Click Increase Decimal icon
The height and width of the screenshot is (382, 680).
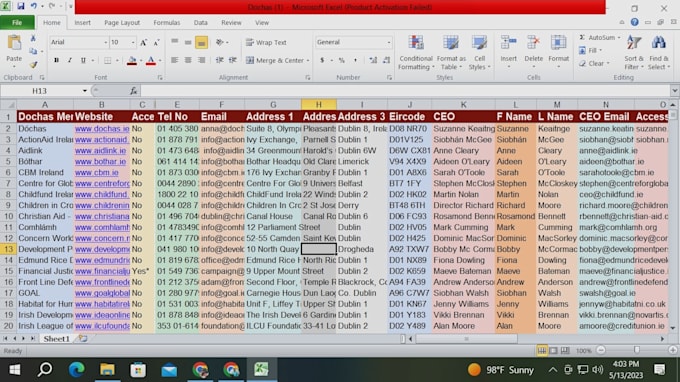[x=373, y=60]
